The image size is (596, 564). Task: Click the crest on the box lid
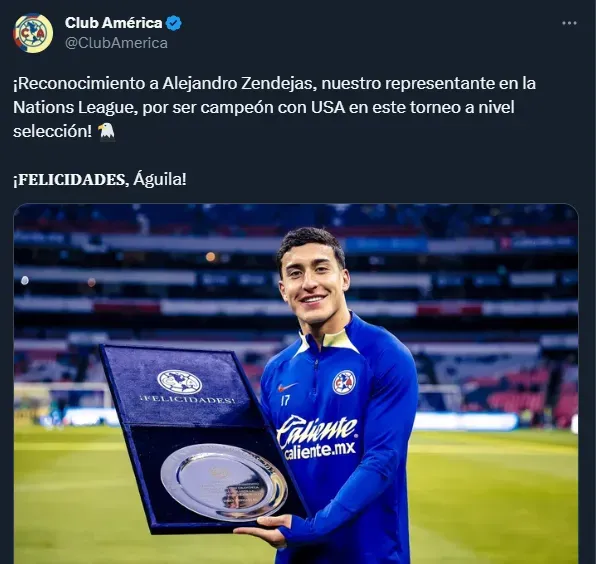[179, 382]
